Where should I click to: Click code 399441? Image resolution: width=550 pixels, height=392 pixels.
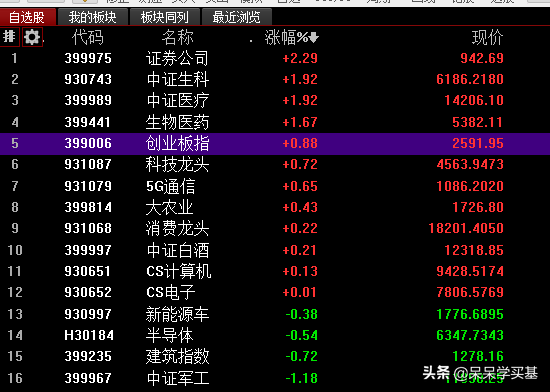pos(88,122)
